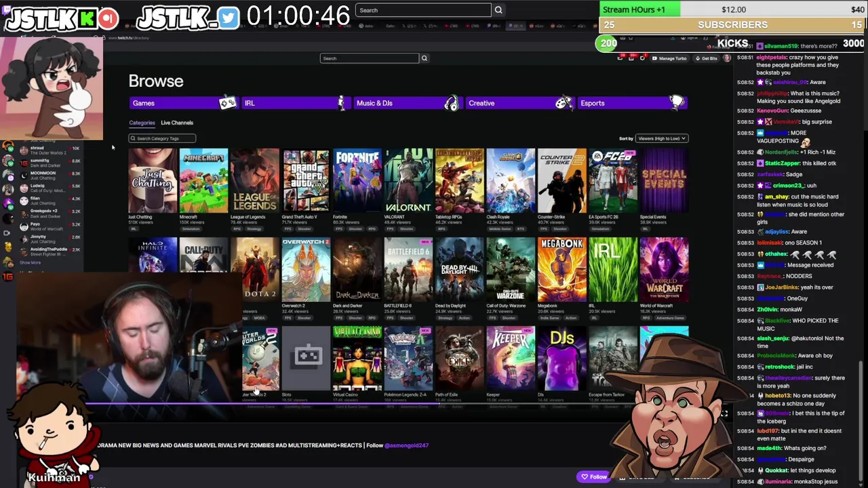Viewport: 868px width, 488px height.
Task: Click the Twitch search box in the Browse page
Action: (370, 58)
